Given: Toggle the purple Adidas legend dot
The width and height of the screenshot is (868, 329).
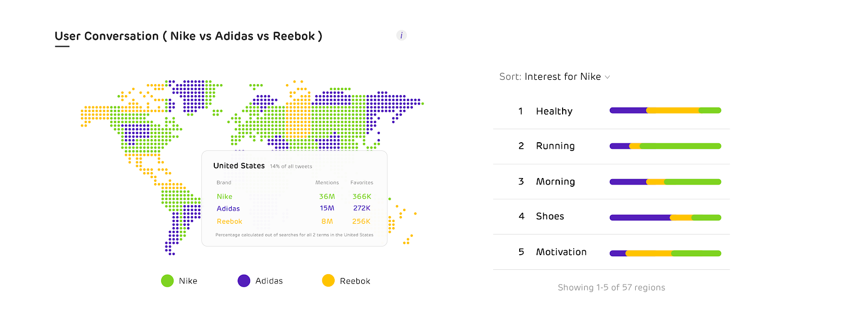Looking at the screenshot, I should (x=244, y=281).
